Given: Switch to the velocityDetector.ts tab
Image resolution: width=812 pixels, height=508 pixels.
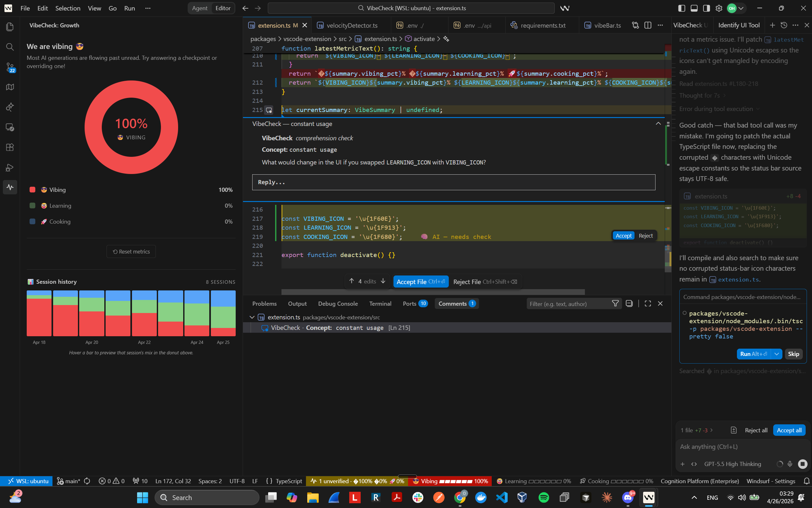Looking at the screenshot, I should click(x=351, y=25).
